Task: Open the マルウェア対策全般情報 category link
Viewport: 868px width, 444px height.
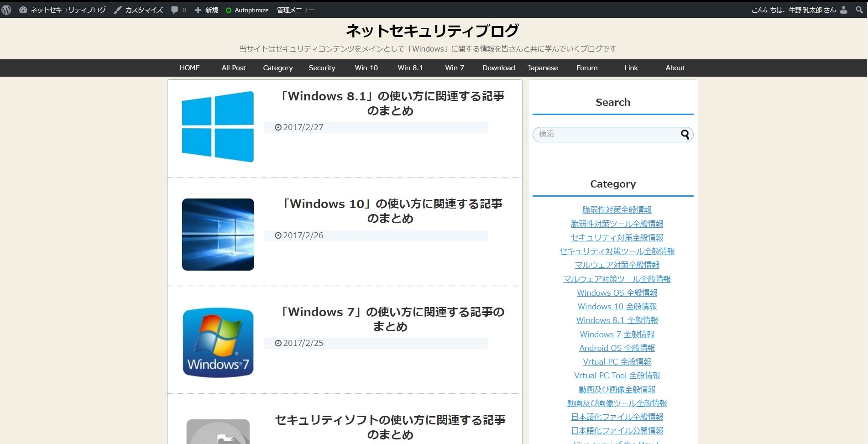Action: point(617,265)
